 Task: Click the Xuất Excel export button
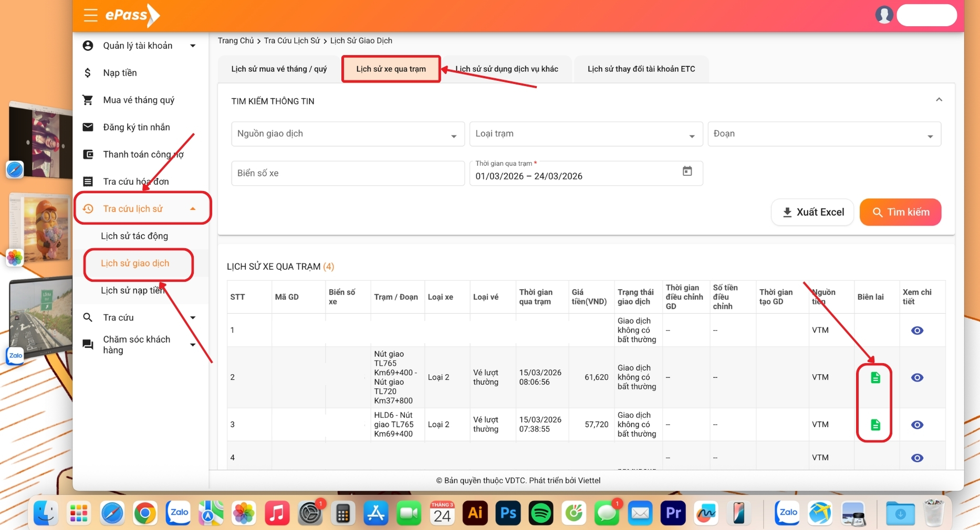[x=812, y=213]
